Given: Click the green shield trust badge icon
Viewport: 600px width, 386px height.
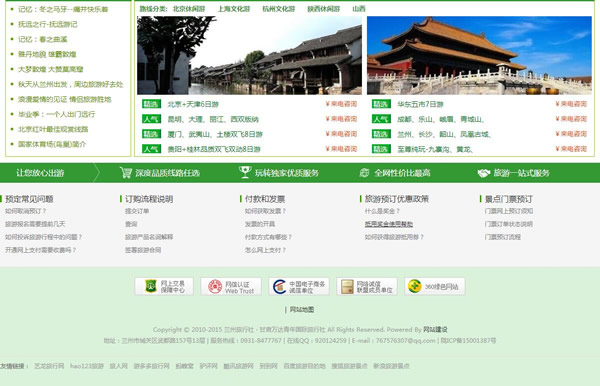Looking at the screenshot, I should (x=150, y=286).
